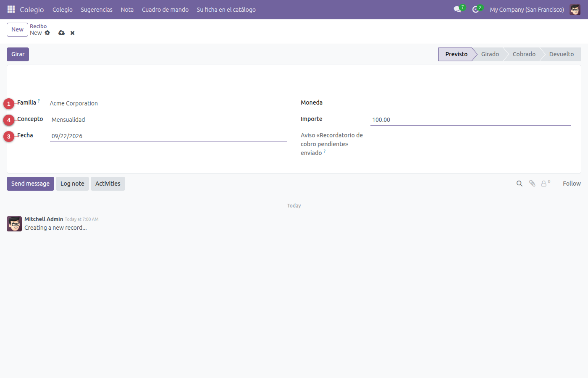Open Cuadro de mando menu
Screen dimensions: 588x378
click(165, 9)
